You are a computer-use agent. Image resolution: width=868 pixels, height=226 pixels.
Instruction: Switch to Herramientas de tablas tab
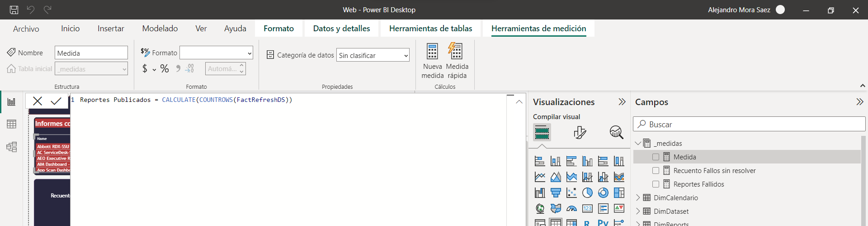tap(430, 29)
